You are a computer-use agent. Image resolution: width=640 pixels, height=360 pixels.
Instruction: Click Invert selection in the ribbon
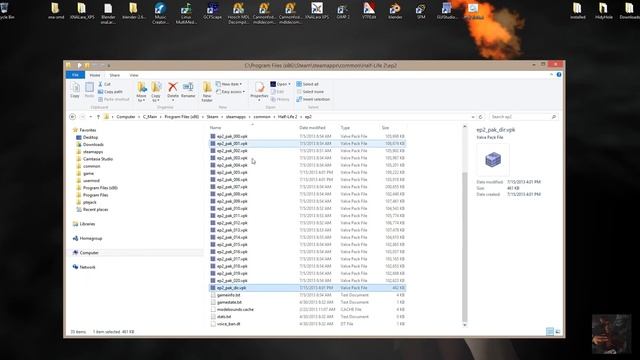(x=313, y=99)
